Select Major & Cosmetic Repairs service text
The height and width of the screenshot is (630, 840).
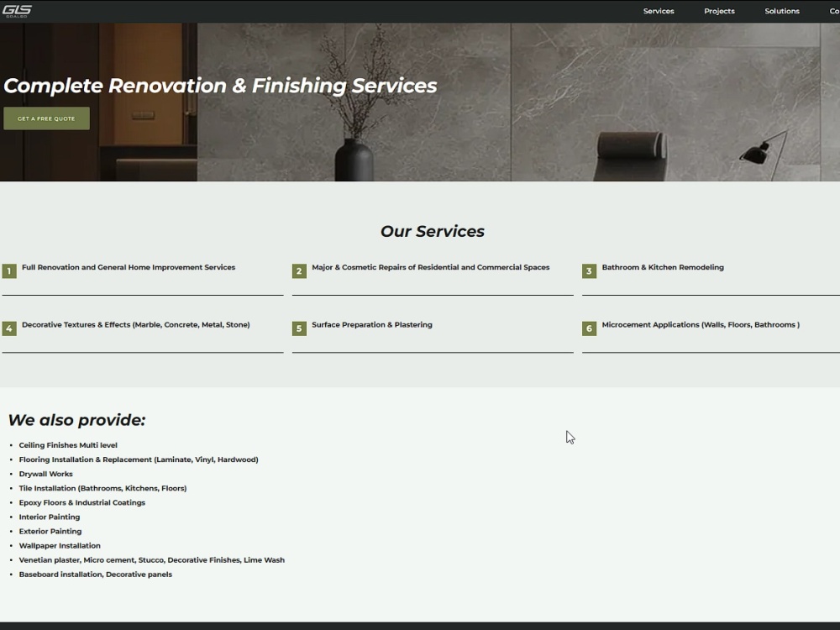point(431,267)
